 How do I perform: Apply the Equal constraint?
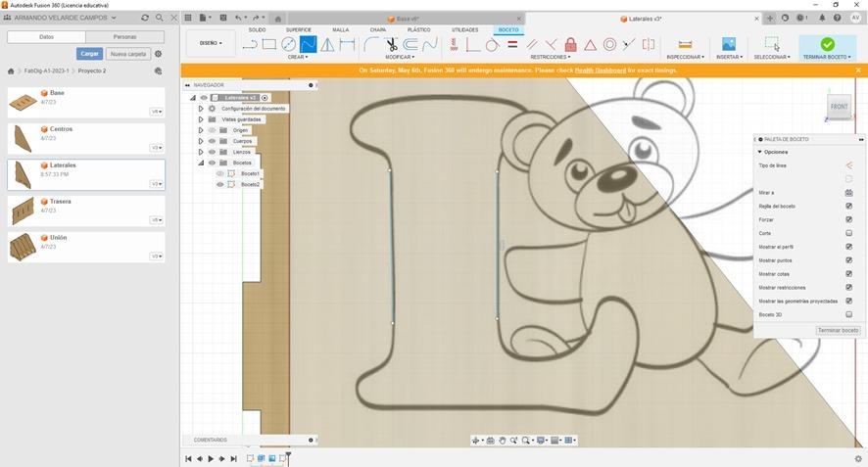(x=512, y=44)
